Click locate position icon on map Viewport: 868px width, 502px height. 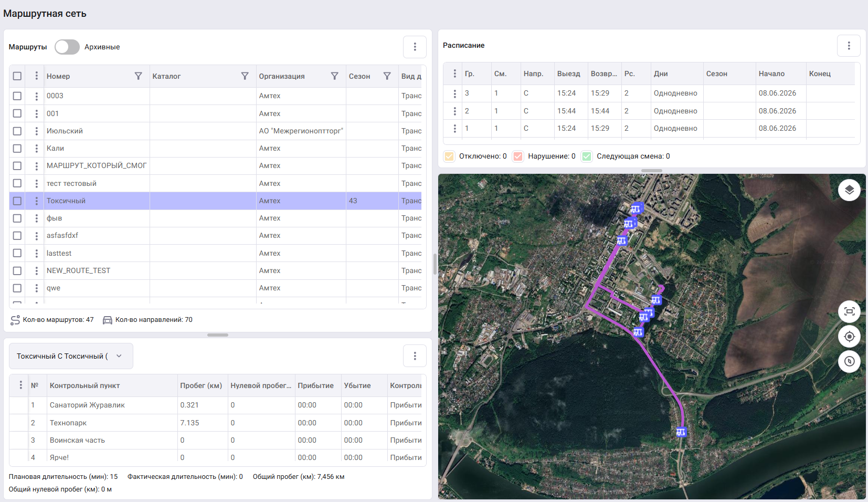pos(849,337)
